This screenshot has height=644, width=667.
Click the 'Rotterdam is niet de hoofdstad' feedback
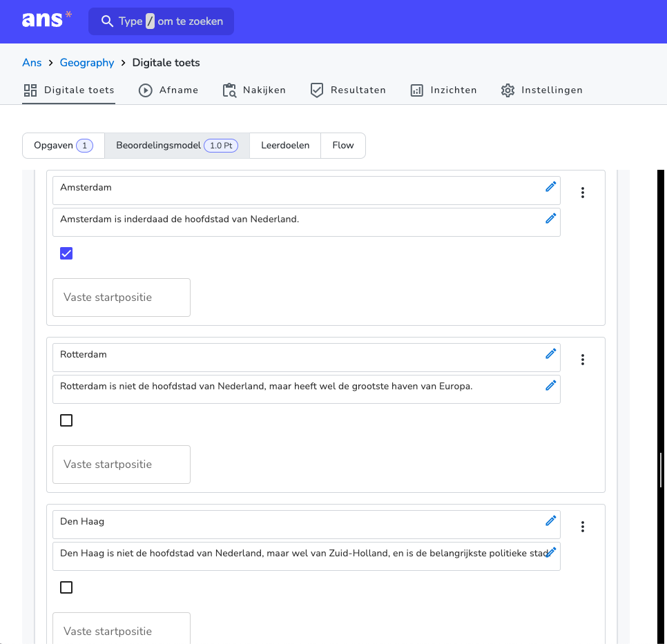point(267,387)
